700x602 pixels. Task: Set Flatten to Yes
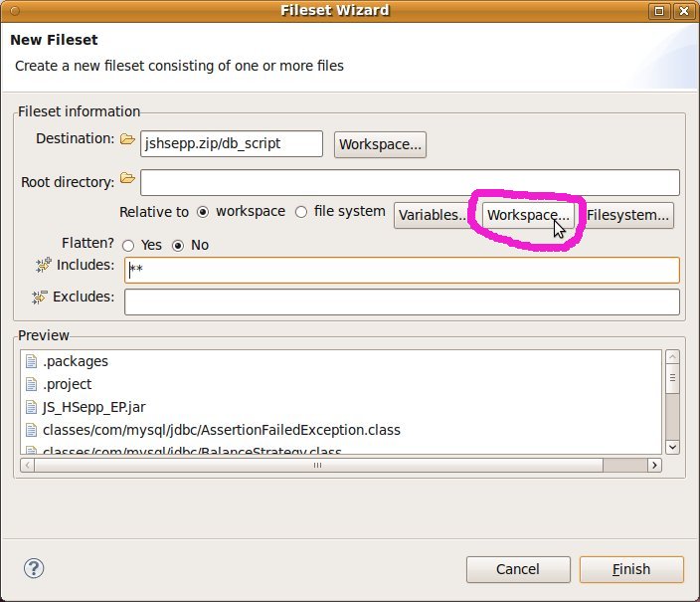click(x=128, y=245)
